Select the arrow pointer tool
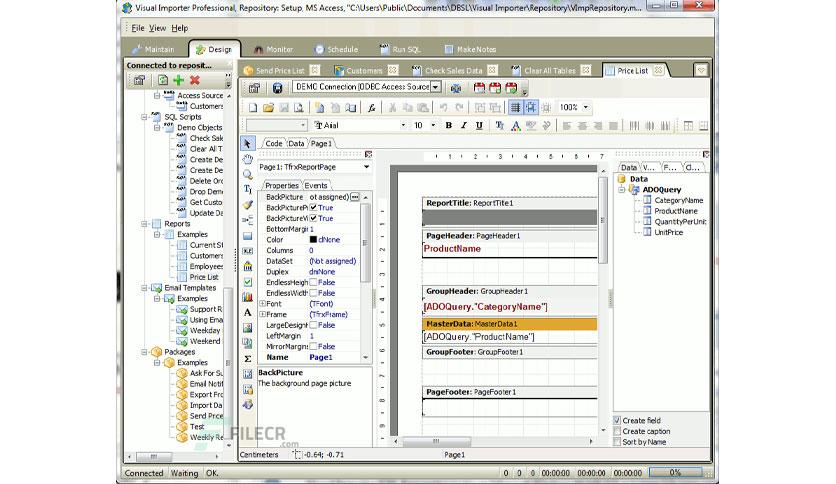Viewport: 836px width, 484px height. click(x=247, y=143)
